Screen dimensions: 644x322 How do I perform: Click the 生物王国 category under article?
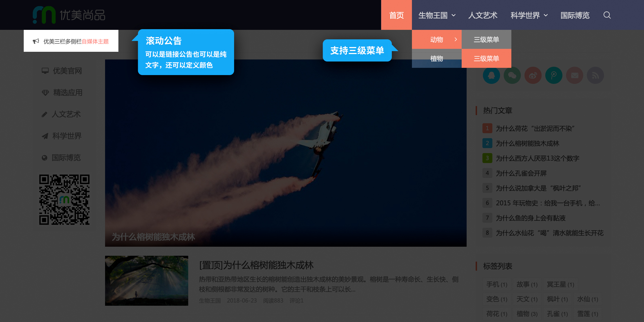click(x=210, y=301)
